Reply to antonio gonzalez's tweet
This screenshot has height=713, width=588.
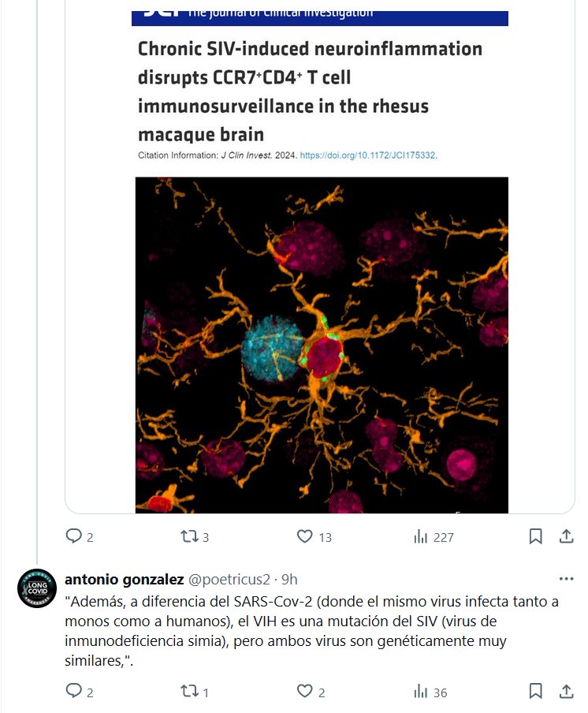click(x=74, y=692)
